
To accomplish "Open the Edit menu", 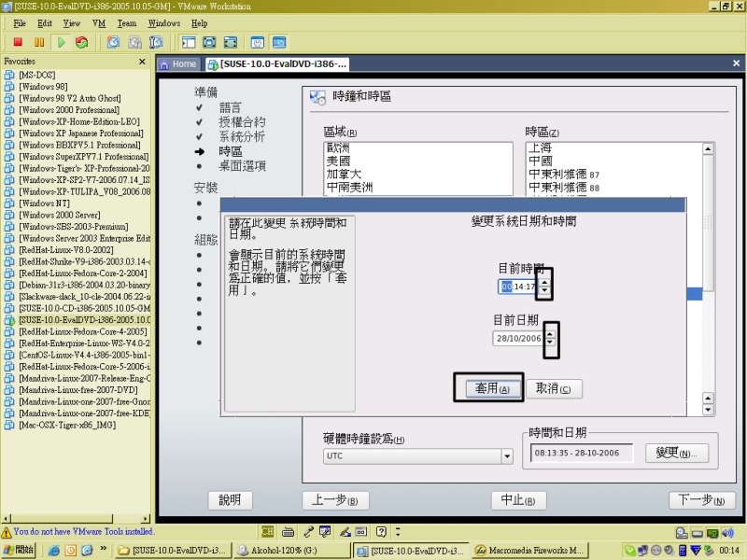I will (x=45, y=23).
